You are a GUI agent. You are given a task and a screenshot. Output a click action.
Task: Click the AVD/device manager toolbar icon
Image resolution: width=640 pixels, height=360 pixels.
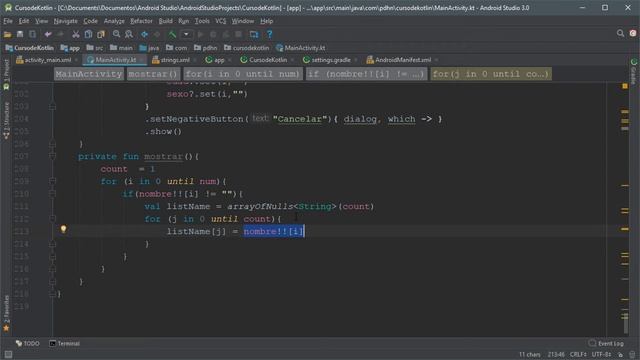(x=254, y=34)
